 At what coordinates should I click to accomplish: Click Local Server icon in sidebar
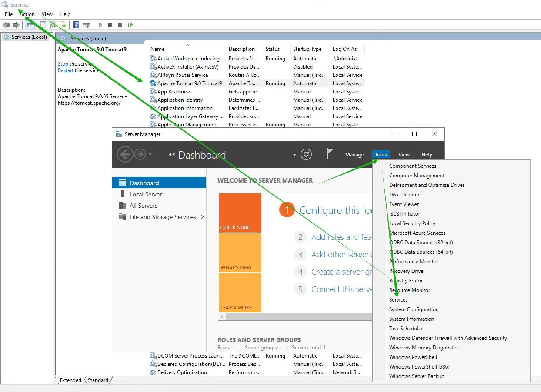[x=123, y=194]
